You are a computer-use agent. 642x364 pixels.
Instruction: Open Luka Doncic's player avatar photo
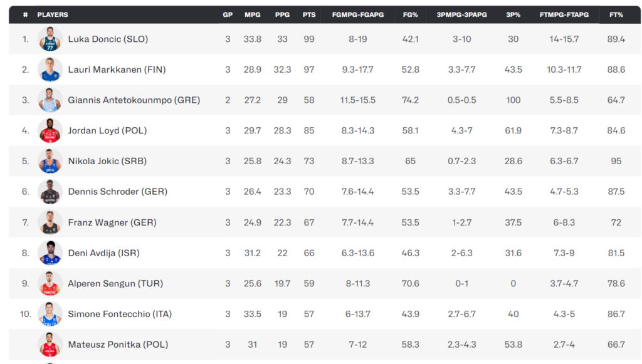coord(50,39)
